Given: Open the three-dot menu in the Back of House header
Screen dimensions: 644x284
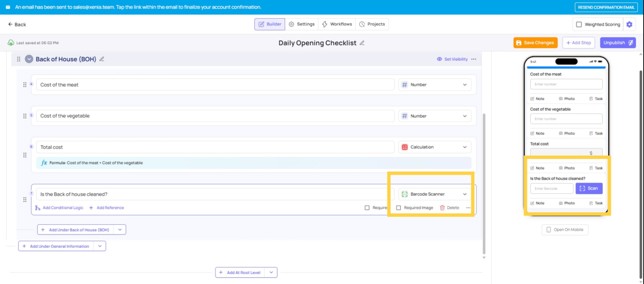Looking at the screenshot, I should pos(474,59).
